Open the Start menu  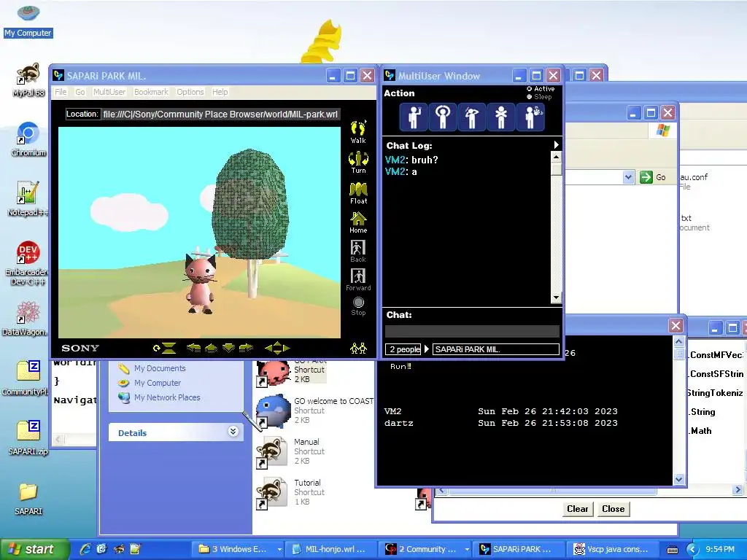pyautogui.click(x=34, y=549)
